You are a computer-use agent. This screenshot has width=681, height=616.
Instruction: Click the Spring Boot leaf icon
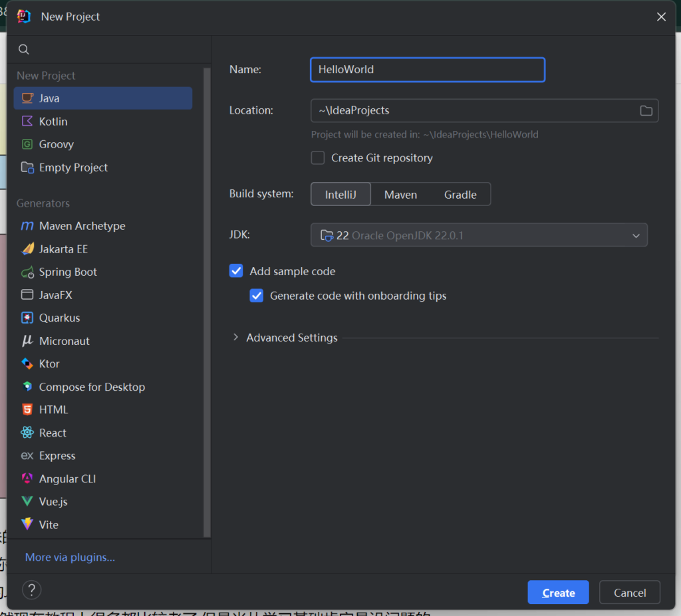(27, 272)
